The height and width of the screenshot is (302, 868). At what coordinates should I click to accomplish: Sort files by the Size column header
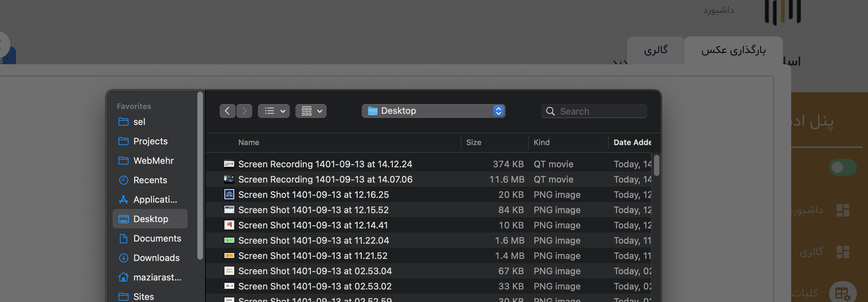click(474, 143)
